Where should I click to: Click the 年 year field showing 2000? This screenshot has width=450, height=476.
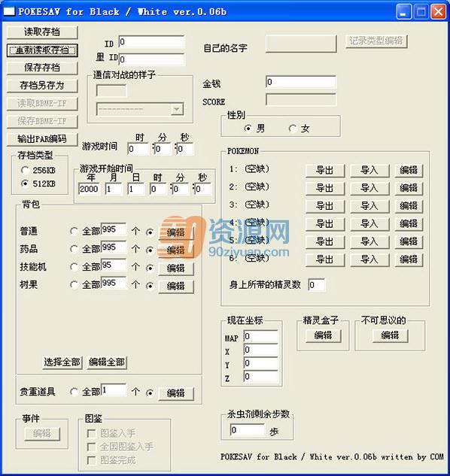point(89,189)
